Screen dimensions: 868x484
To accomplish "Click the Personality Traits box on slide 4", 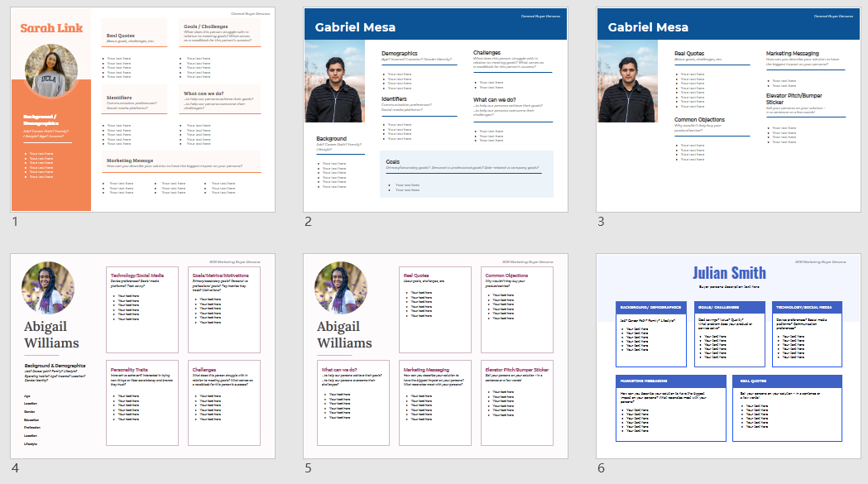I will (x=142, y=403).
